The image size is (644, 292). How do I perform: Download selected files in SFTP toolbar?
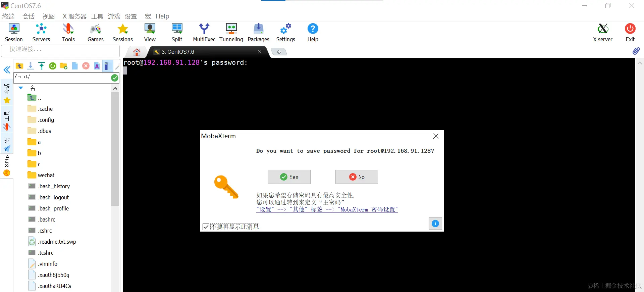tap(31, 66)
